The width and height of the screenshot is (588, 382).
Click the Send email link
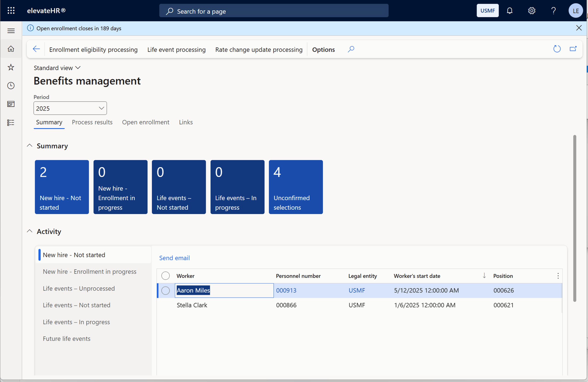point(174,258)
